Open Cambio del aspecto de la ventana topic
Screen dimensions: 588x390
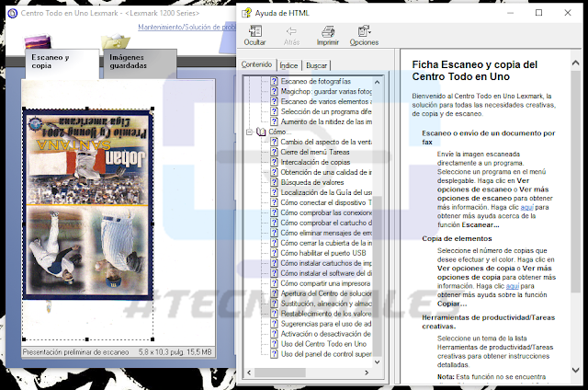point(326,142)
